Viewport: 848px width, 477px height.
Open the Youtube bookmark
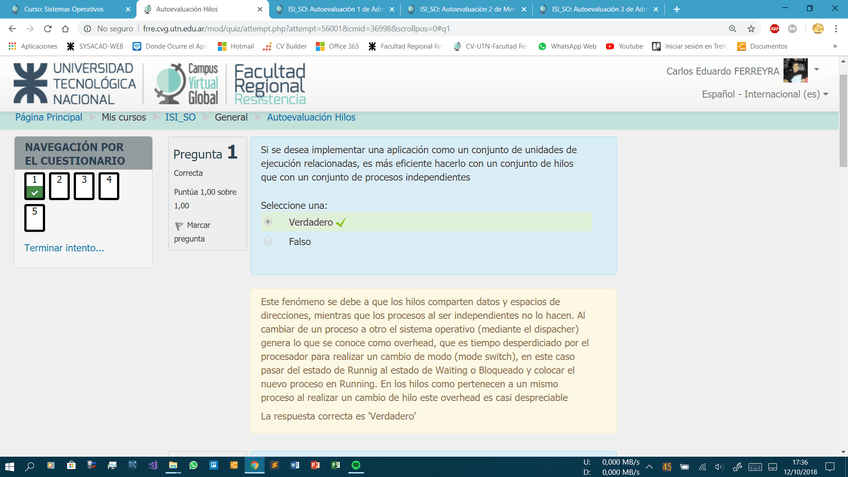pyautogui.click(x=625, y=47)
